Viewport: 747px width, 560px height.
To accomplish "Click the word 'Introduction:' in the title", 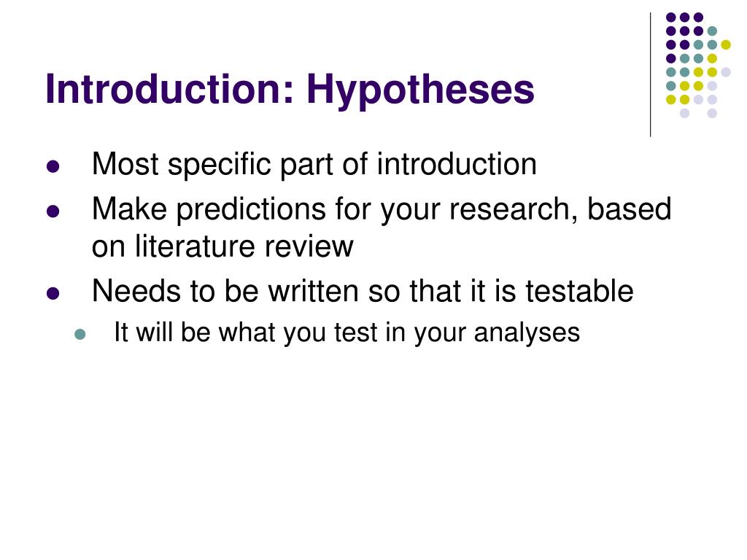I will 170,89.
